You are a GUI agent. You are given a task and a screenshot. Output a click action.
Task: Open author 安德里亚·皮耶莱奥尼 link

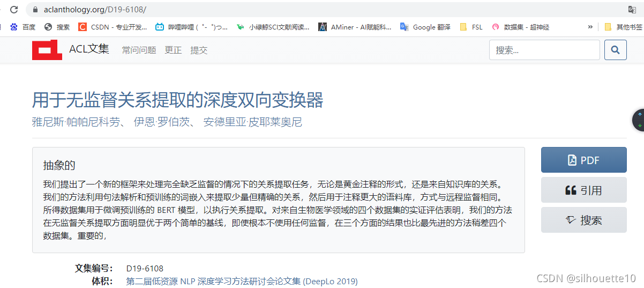click(253, 122)
